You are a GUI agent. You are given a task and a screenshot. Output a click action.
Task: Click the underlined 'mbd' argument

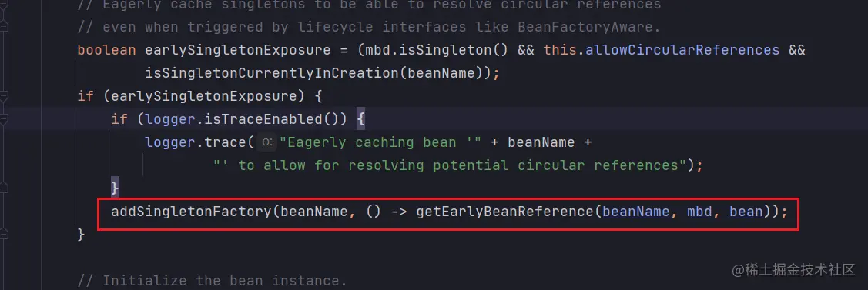tap(699, 212)
